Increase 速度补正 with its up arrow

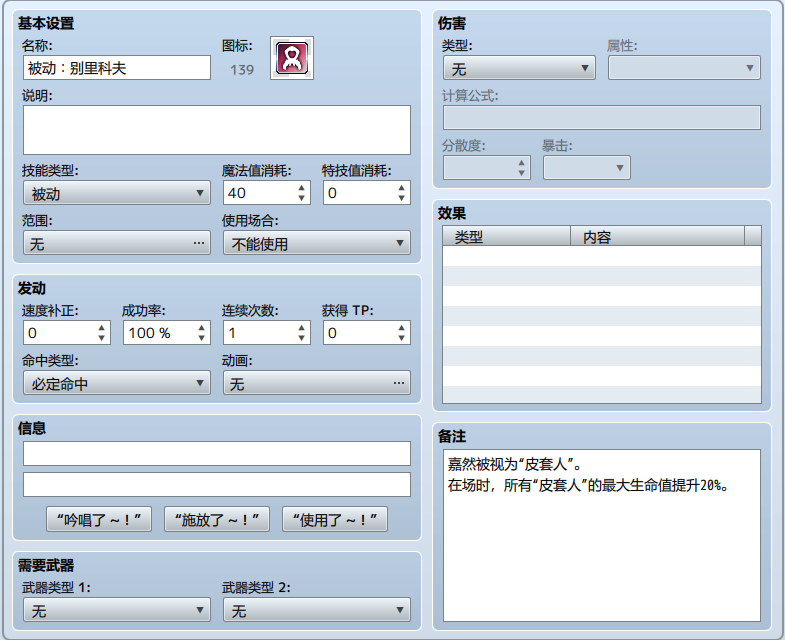click(x=101, y=328)
